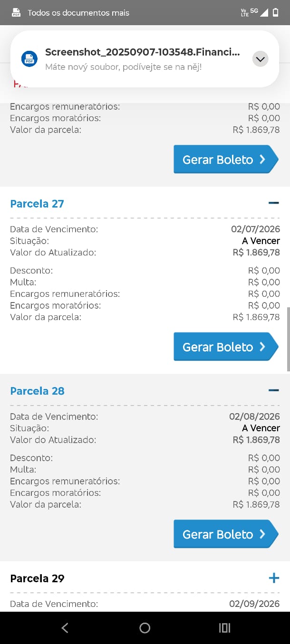Tap the status bar PDF document icon
The width and height of the screenshot is (290, 644).
click(17, 13)
